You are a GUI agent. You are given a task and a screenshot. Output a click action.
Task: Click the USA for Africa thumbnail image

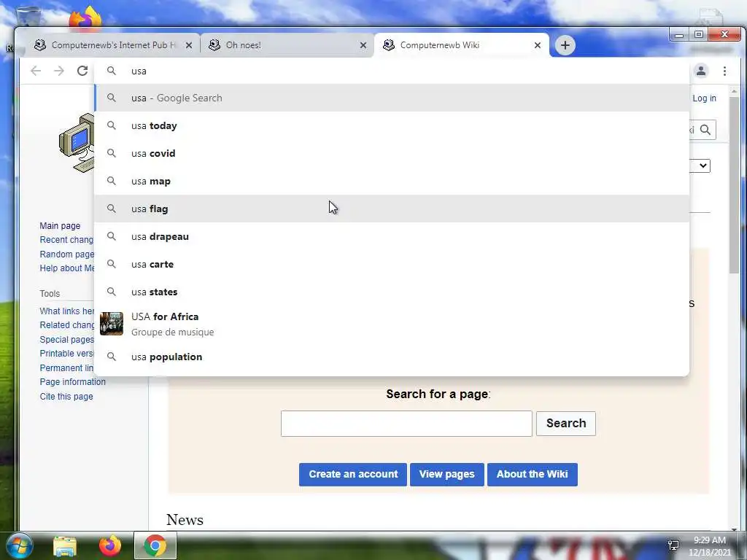tap(112, 324)
